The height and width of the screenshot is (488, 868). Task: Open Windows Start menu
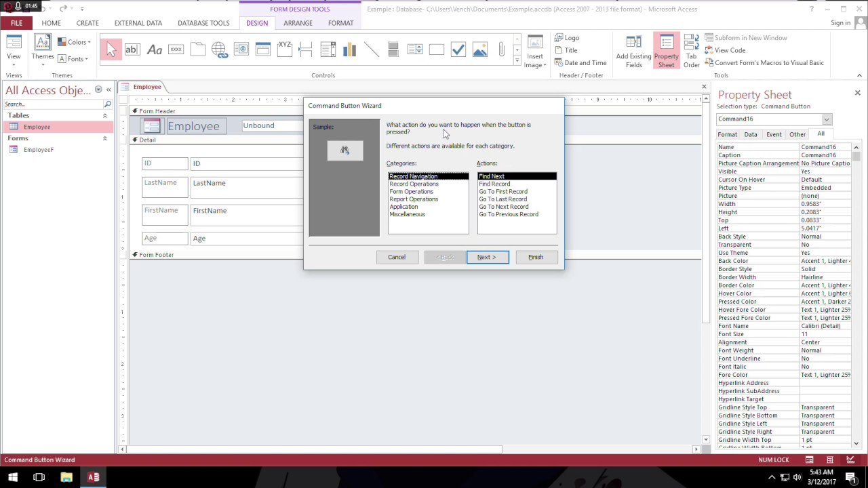(x=13, y=477)
